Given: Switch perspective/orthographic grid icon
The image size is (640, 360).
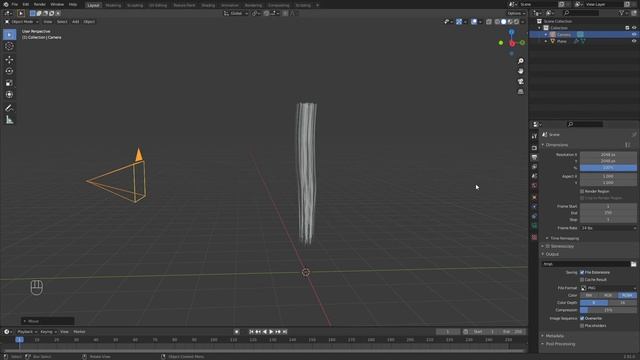Looking at the screenshot, I should 520,92.
